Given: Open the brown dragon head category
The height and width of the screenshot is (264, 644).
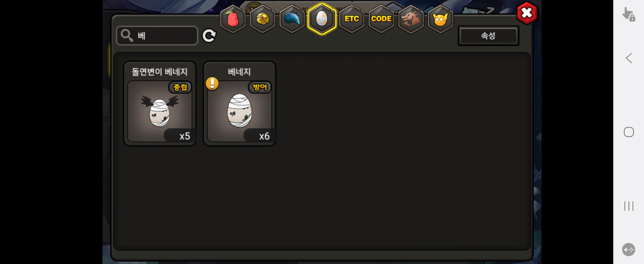Looking at the screenshot, I should coord(411,19).
